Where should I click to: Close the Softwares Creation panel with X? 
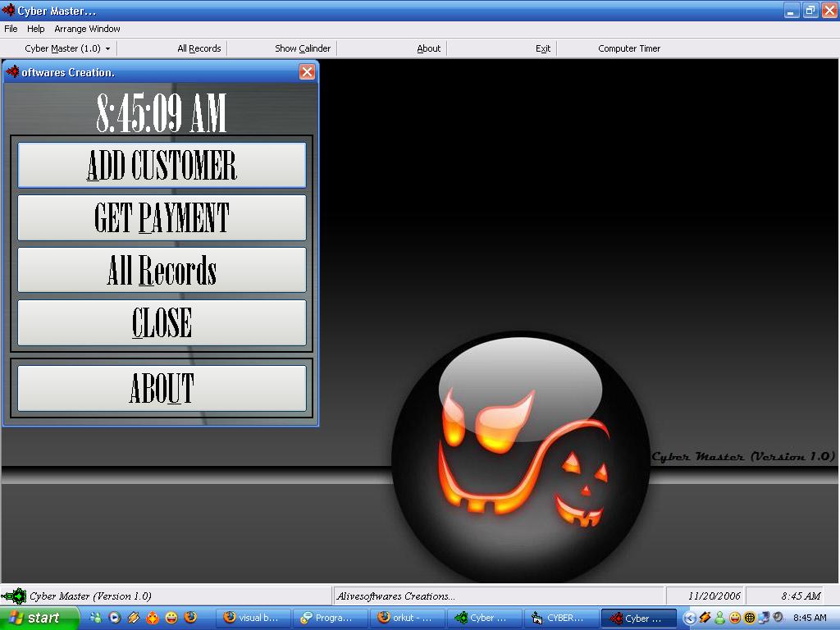pos(307,72)
